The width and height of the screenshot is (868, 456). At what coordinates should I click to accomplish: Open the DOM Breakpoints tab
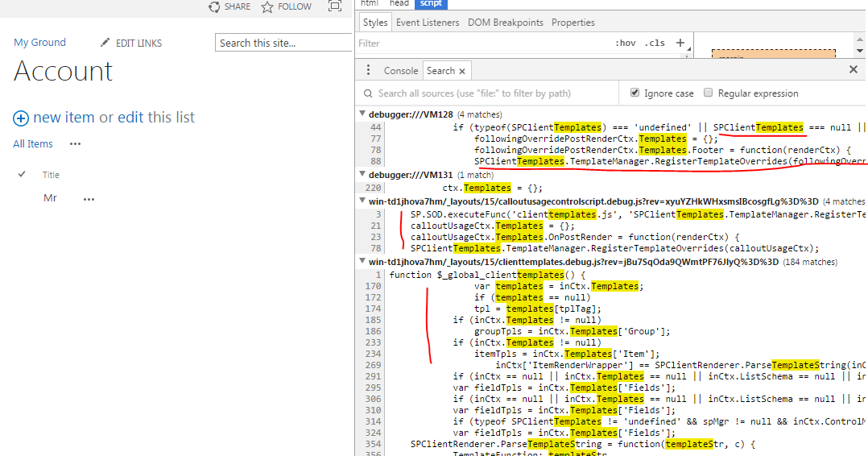pos(506,23)
